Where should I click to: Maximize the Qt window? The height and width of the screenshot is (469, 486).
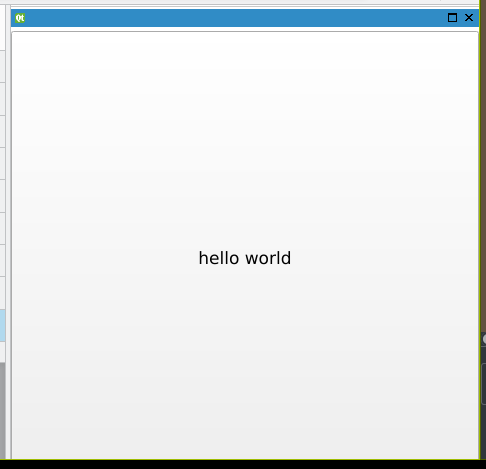pyautogui.click(x=452, y=18)
